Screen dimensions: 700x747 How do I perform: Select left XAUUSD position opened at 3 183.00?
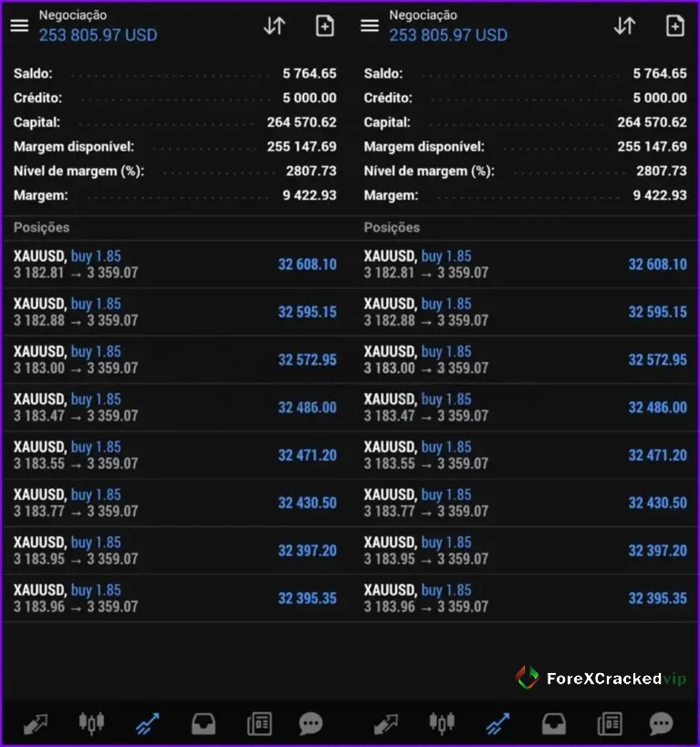175,359
